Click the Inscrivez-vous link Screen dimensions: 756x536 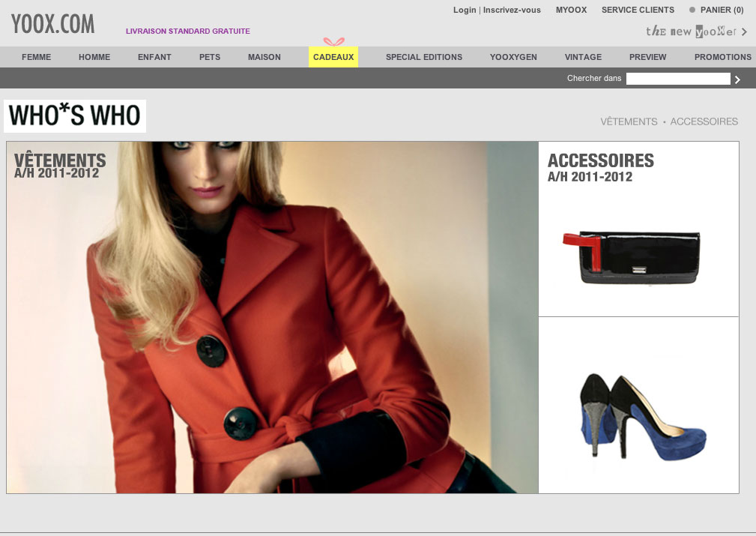(512, 10)
